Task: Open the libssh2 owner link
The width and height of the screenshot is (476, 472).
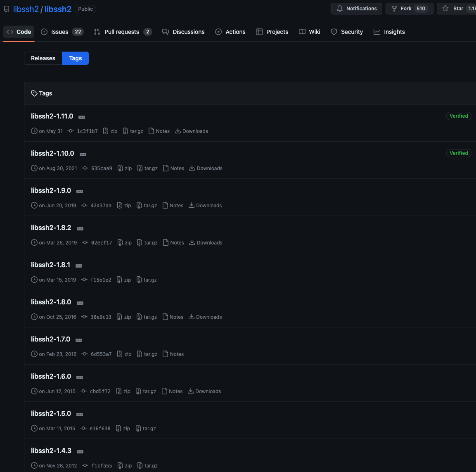Action: click(x=26, y=9)
